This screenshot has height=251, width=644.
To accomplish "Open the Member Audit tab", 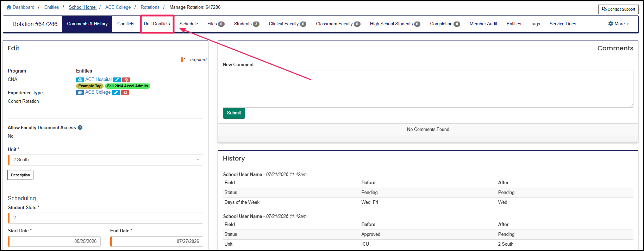I will click(x=483, y=24).
